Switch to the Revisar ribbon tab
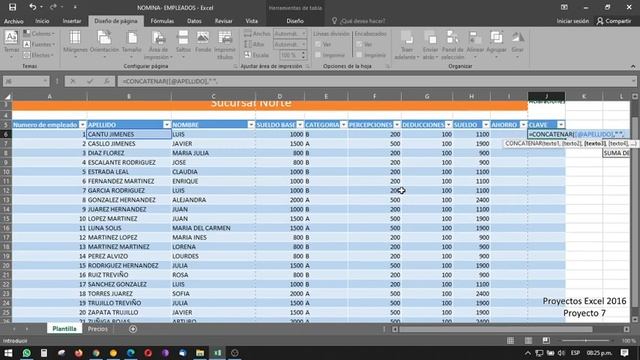 pyautogui.click(x=223, y=21)
